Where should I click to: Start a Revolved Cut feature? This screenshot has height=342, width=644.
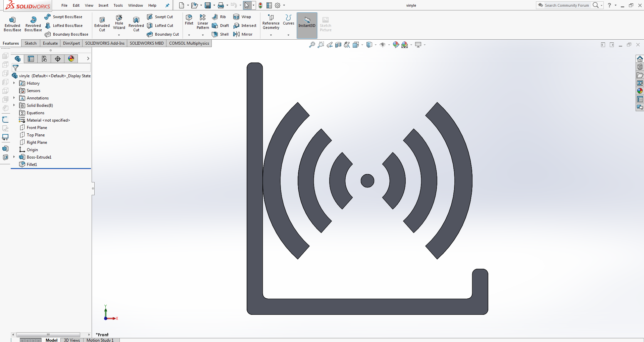click(x=136, y=24)
